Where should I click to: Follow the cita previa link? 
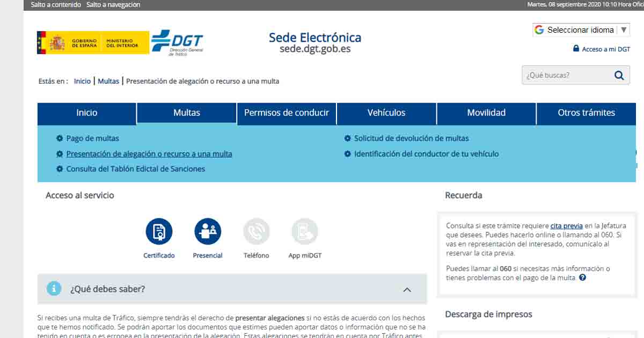coord(566,226)
